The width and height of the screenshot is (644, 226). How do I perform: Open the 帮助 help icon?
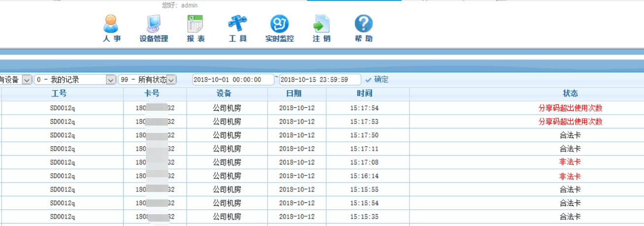[x=364, y=24]
